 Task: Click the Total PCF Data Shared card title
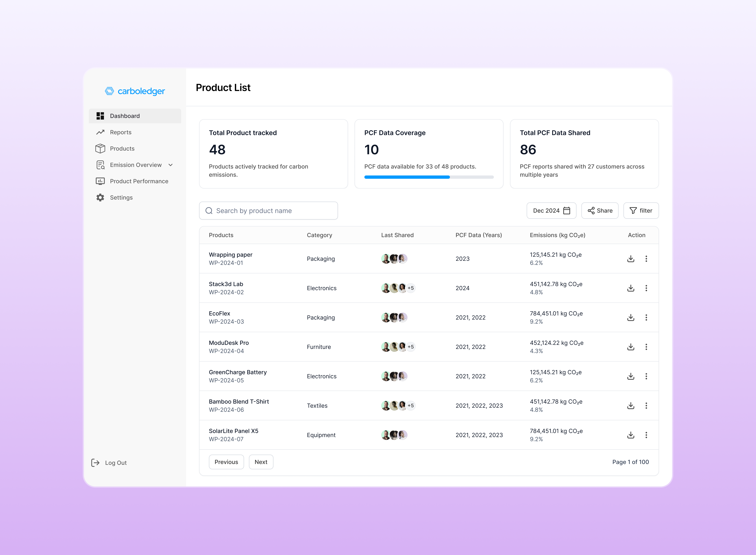coord(555,133)
